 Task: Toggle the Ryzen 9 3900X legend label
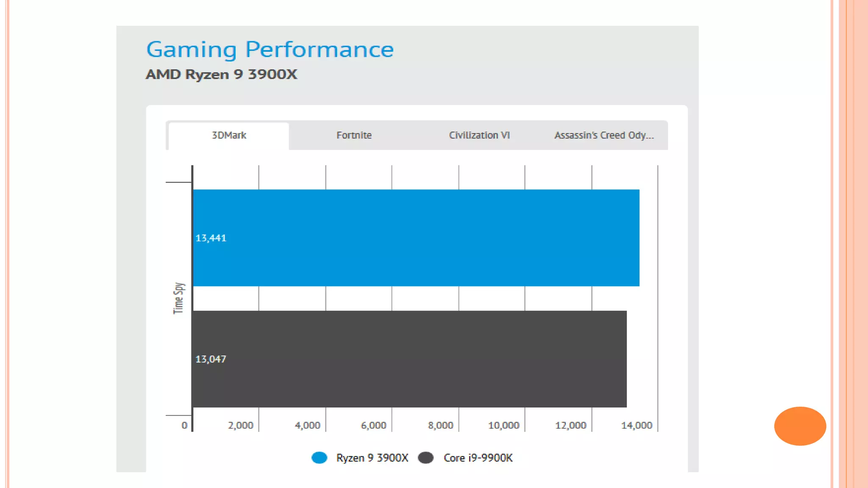pyautogui.click(x=372, y=458)
